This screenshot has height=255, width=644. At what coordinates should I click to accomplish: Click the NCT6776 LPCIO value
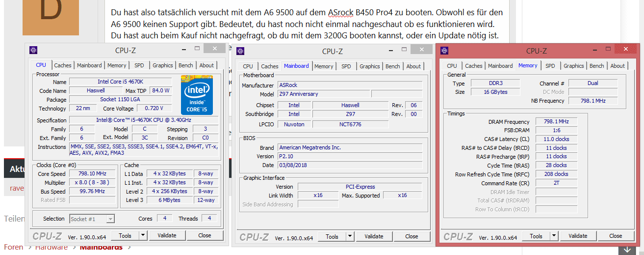tap(350, 124)
